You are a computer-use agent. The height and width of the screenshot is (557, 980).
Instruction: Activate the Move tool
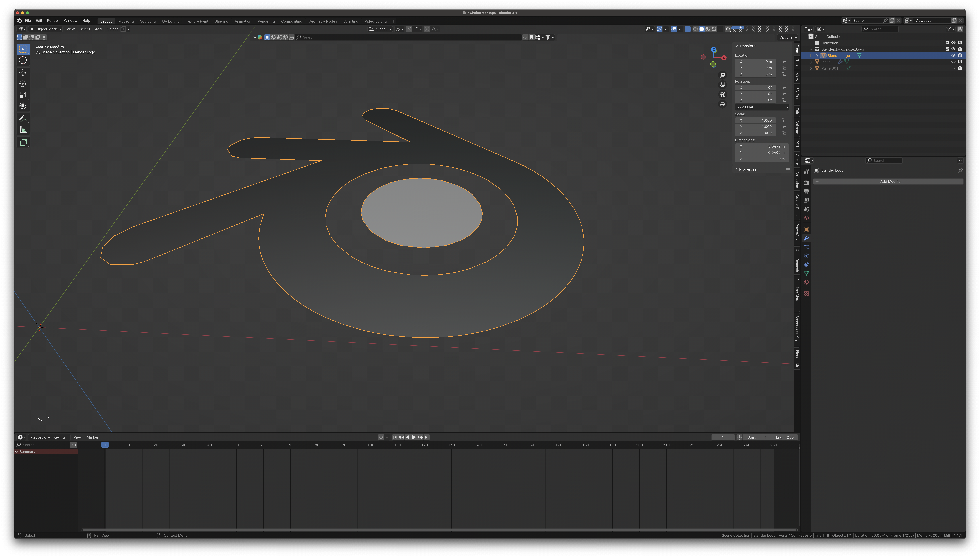(x=23, y=73)
